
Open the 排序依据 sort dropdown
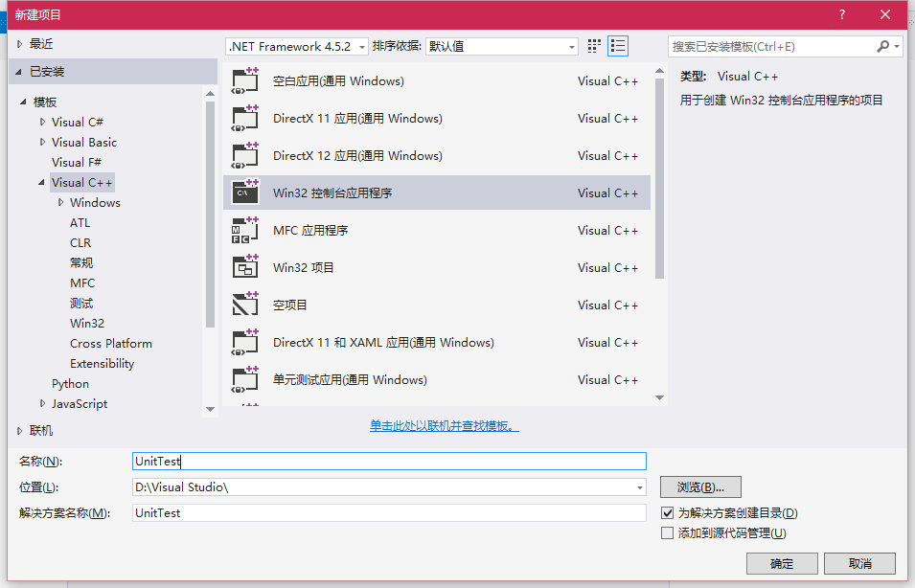(x=502, y=46)
